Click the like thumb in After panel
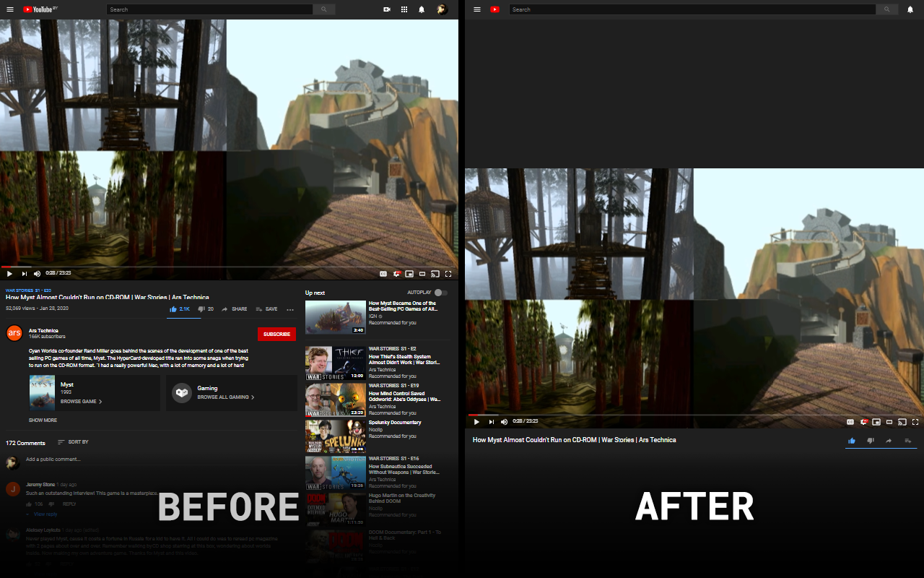The image size is (924, 578). (852, 440)
